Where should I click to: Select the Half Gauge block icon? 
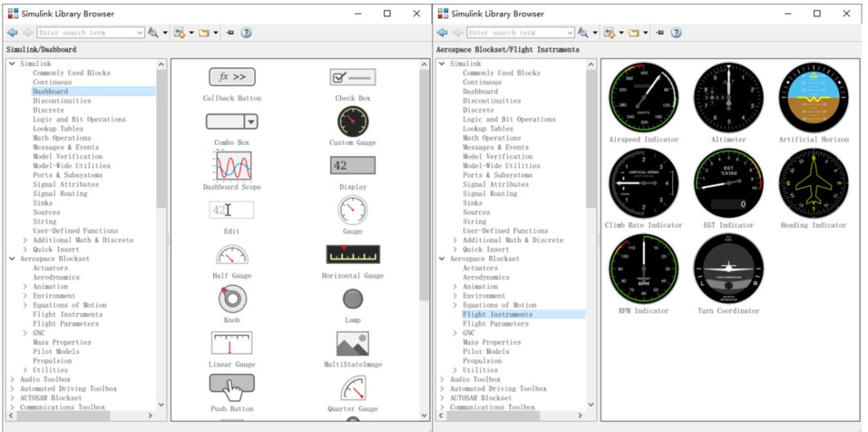(x=232, y=255)
